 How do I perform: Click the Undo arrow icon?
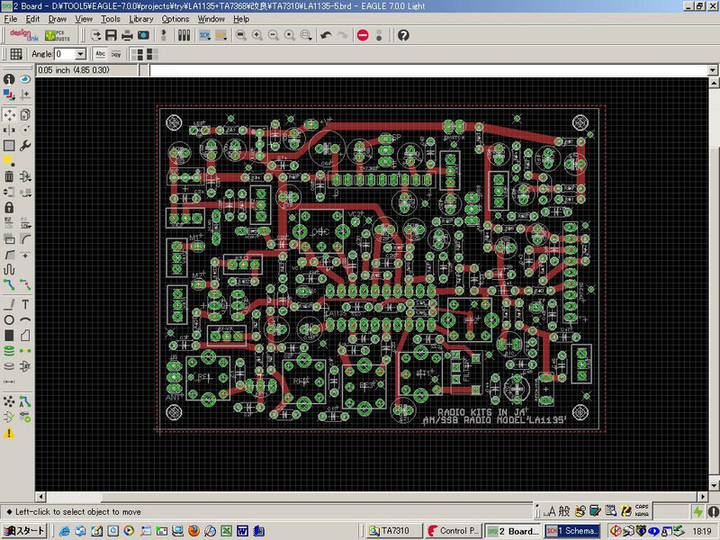(x=325, y=35)
